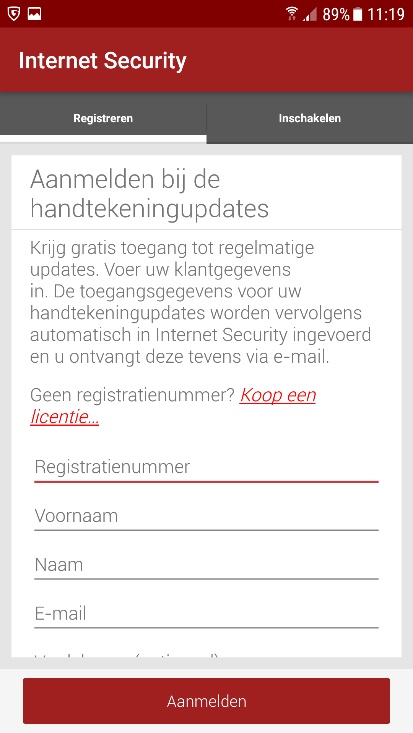413x733 pixels.
Task: Tap the 'Aanmelden bij de handtekeningupdates' heading
Action: [150, 194]
